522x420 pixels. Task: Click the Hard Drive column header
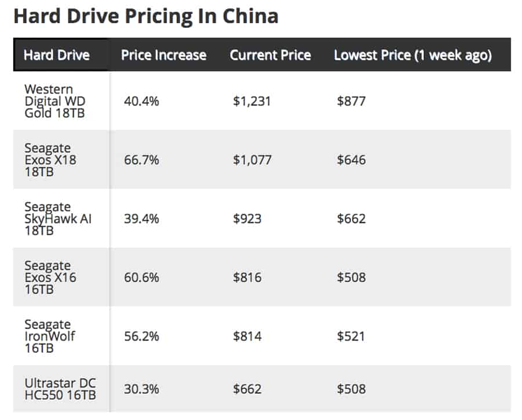click(57, 55)
